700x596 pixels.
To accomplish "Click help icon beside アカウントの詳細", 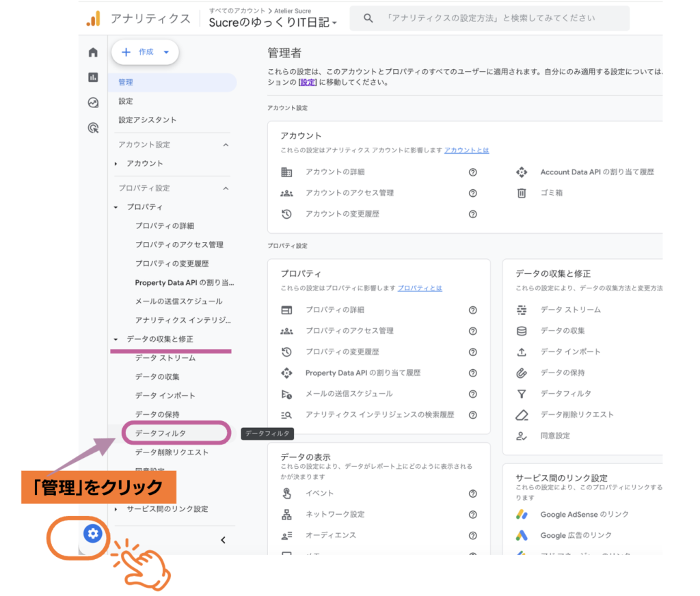I will pos(472,172).
